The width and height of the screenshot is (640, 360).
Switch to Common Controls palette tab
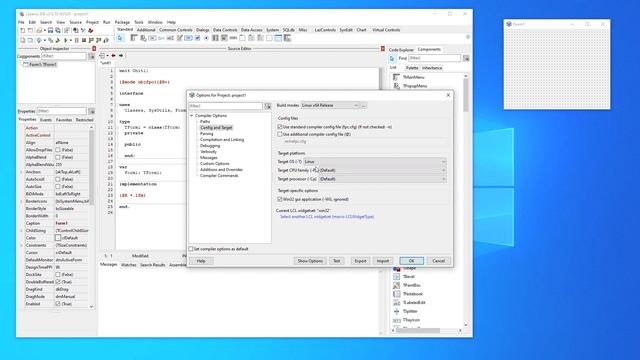coord(176,30)
